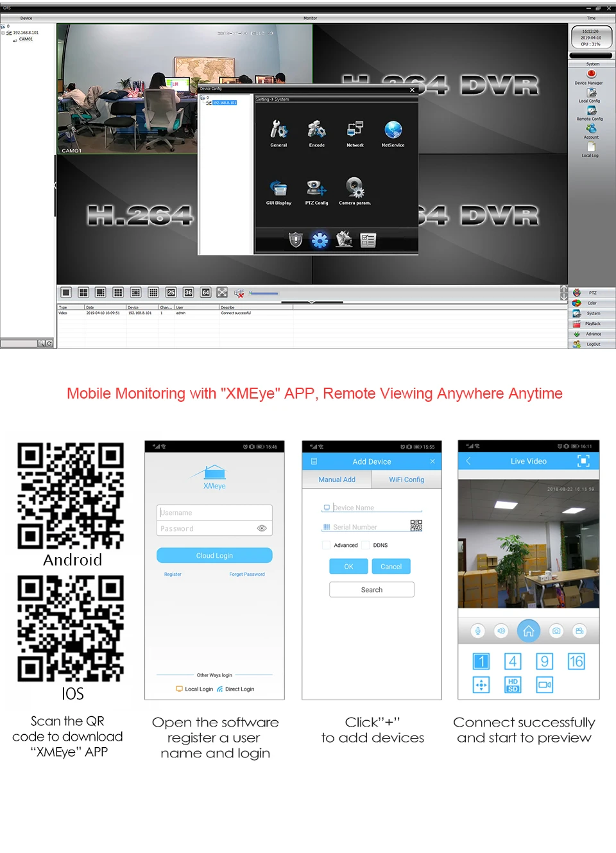Collapse the 192.168.8.101 device tree node

tap(3, 33)
